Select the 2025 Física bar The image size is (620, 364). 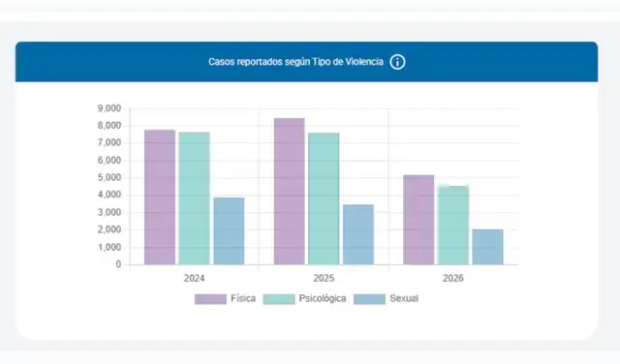coord(290,192)
